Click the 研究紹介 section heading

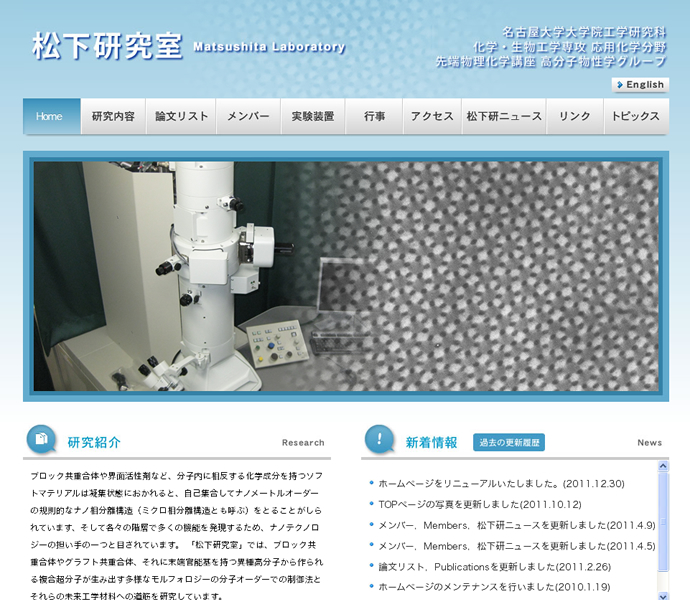click(94, 442)
